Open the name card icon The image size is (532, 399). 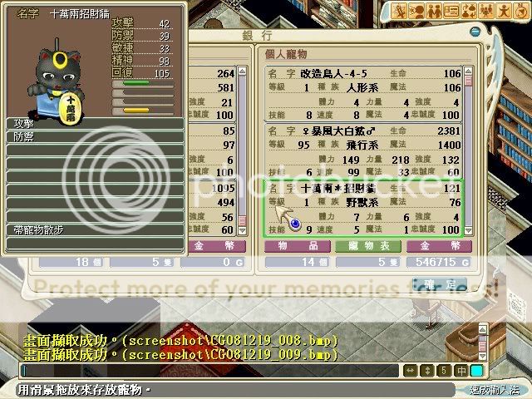(452, 11)
